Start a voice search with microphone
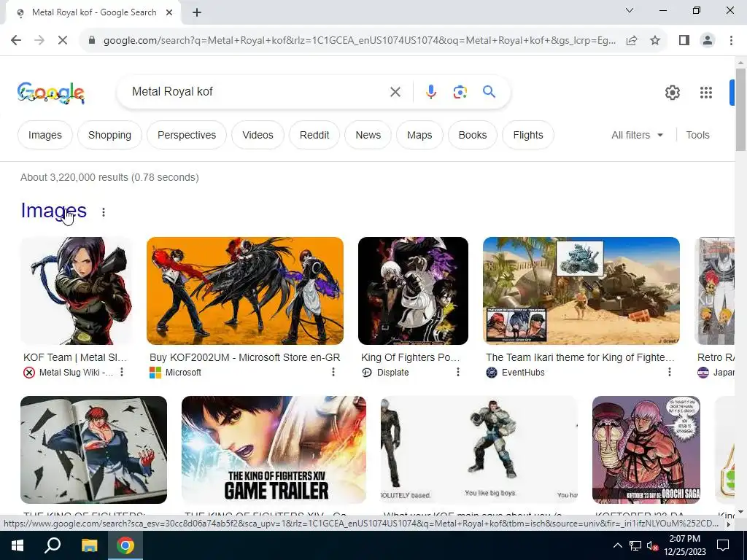This screenshot has height=560, width=747. tap(430, 92)
